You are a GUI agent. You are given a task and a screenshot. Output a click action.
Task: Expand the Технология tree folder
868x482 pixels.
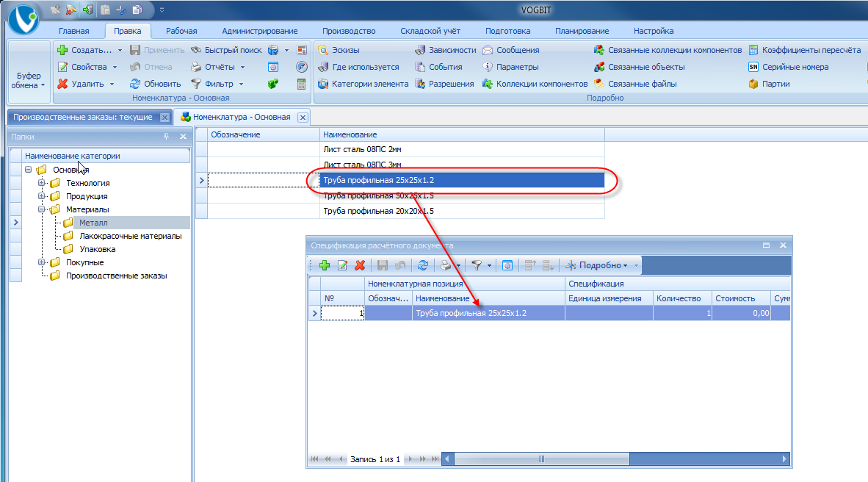tap(42, 183)
